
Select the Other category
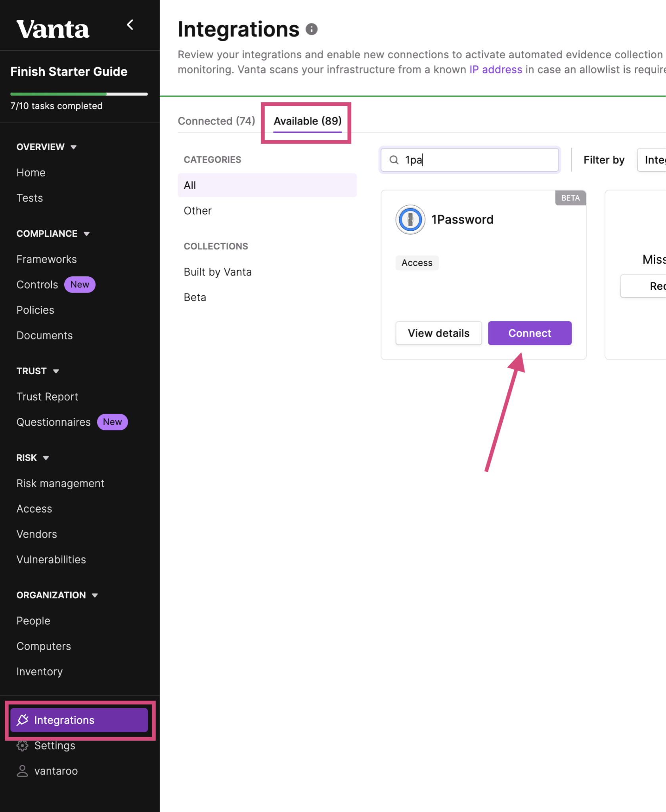198,211
